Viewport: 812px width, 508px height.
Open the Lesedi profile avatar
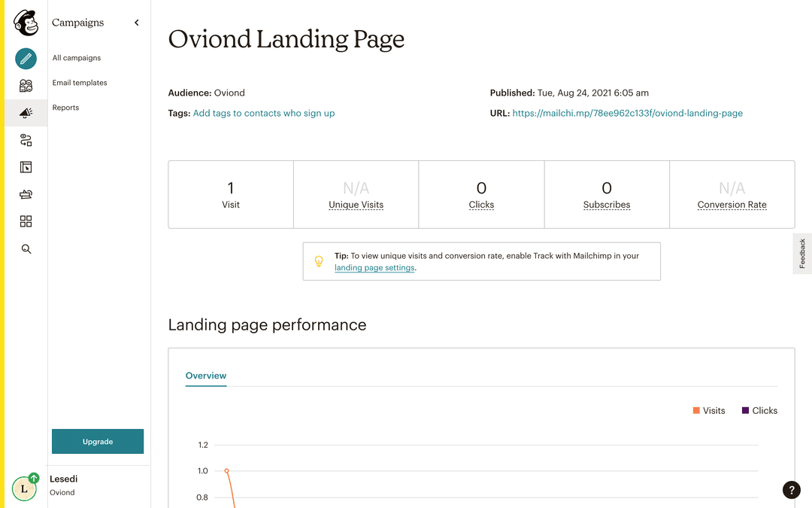24,488
